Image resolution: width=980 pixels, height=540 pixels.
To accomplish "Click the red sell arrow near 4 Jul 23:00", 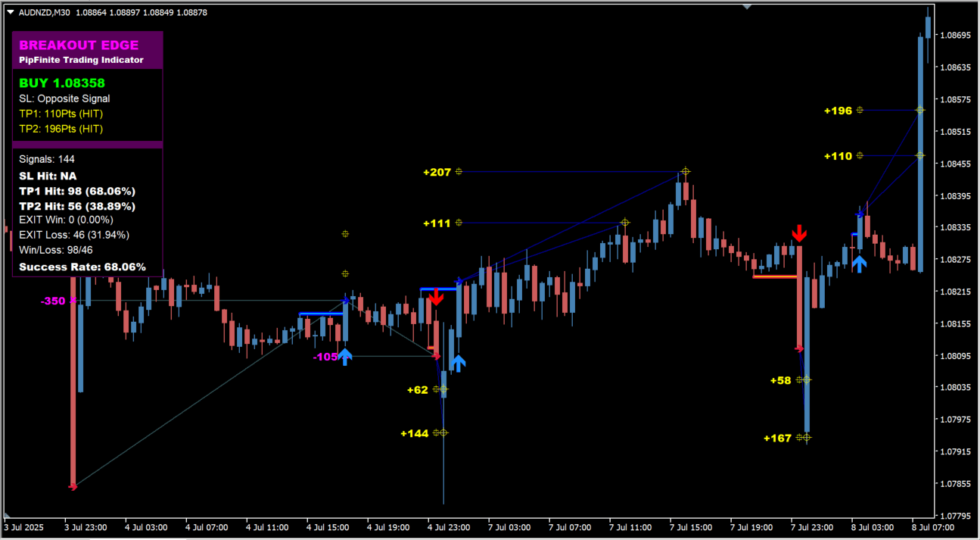I will [435, 297].
